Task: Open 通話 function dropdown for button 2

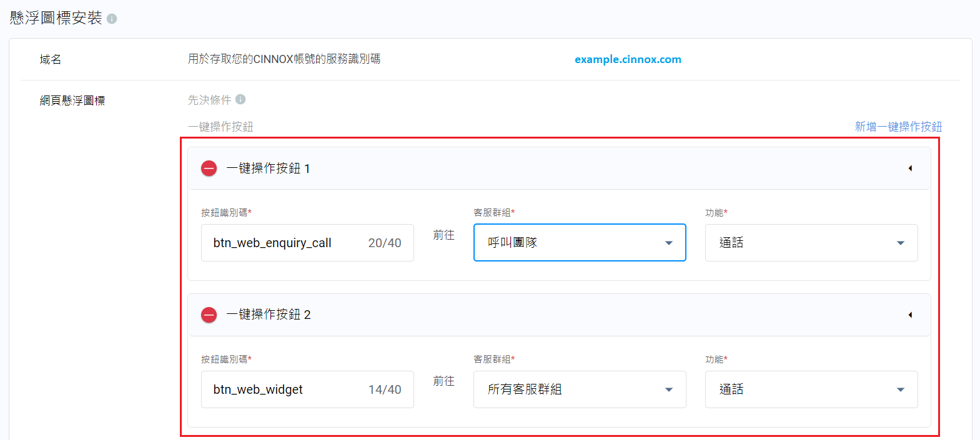Action: pos(811,389)
